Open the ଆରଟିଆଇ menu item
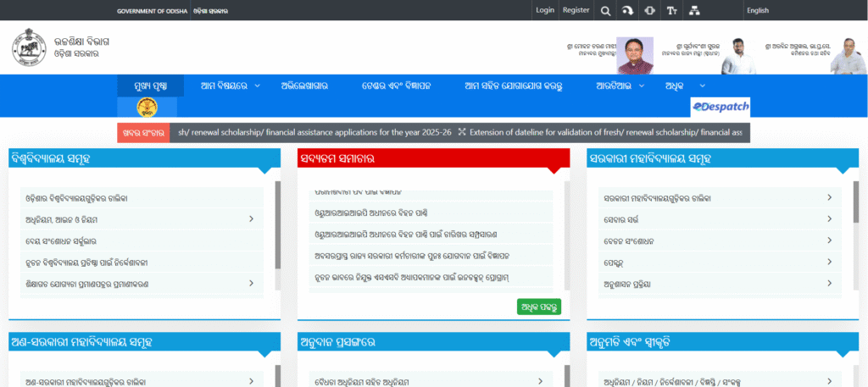 point(614,86)
